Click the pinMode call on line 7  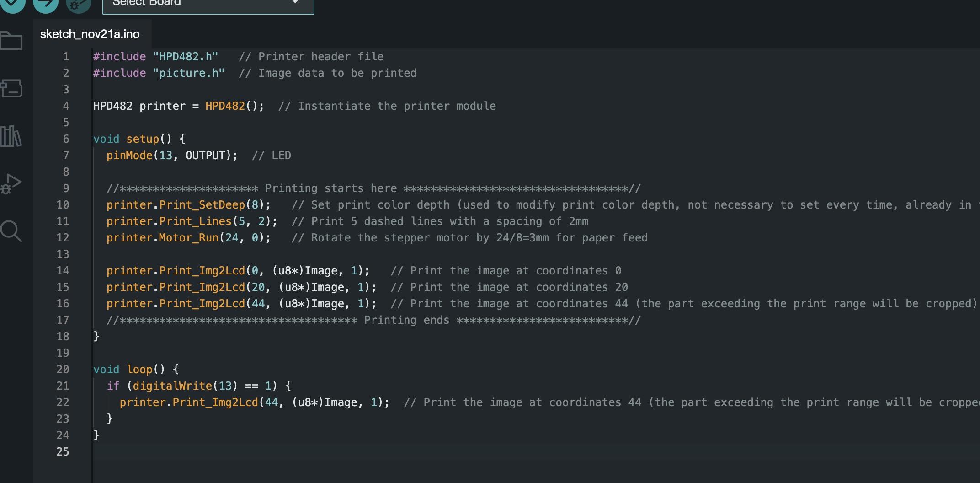click(129, 156)
